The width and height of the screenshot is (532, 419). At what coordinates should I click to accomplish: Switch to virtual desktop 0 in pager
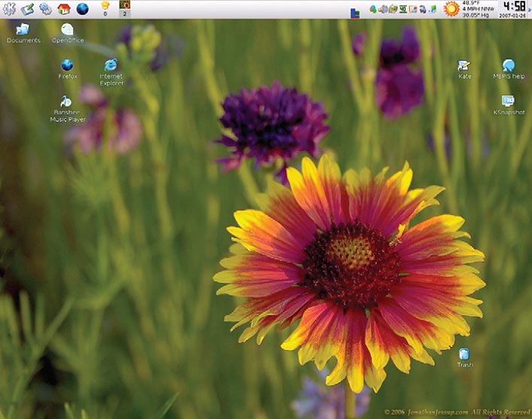tap(105, 9)
